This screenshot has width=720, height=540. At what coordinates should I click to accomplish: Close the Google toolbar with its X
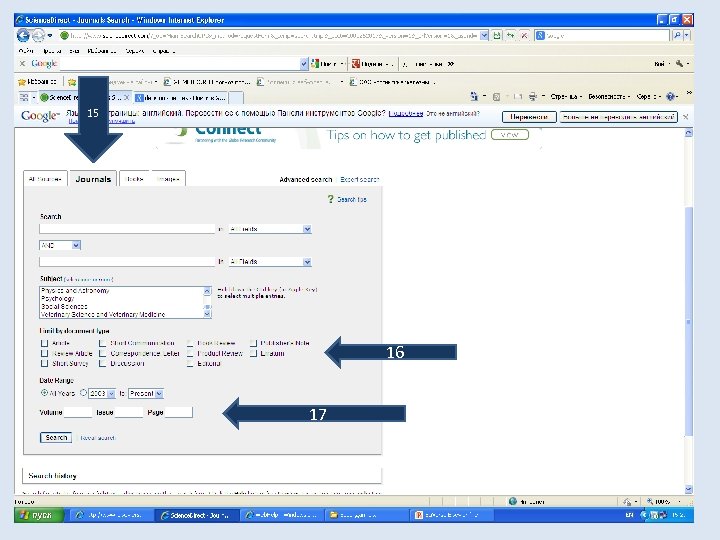tap(22, 63)
